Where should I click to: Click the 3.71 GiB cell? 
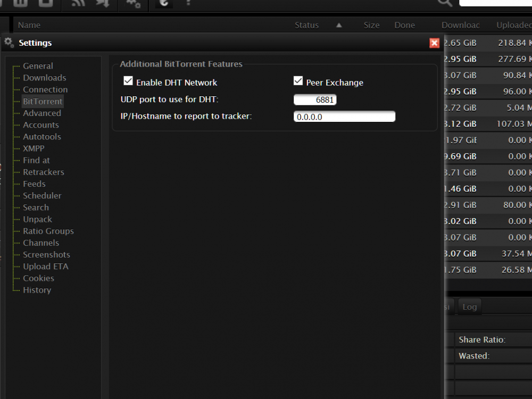coord(460,173)
